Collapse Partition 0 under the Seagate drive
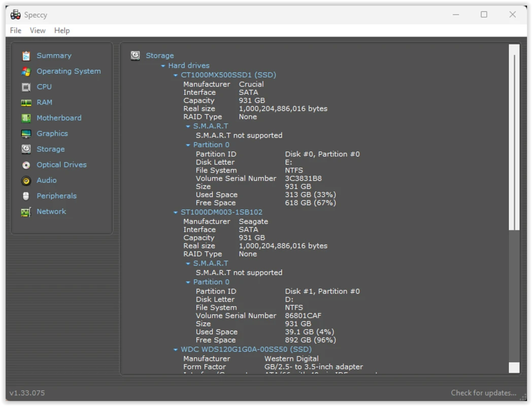This screenshot has width=532, height=406. (x=187, y=282)
